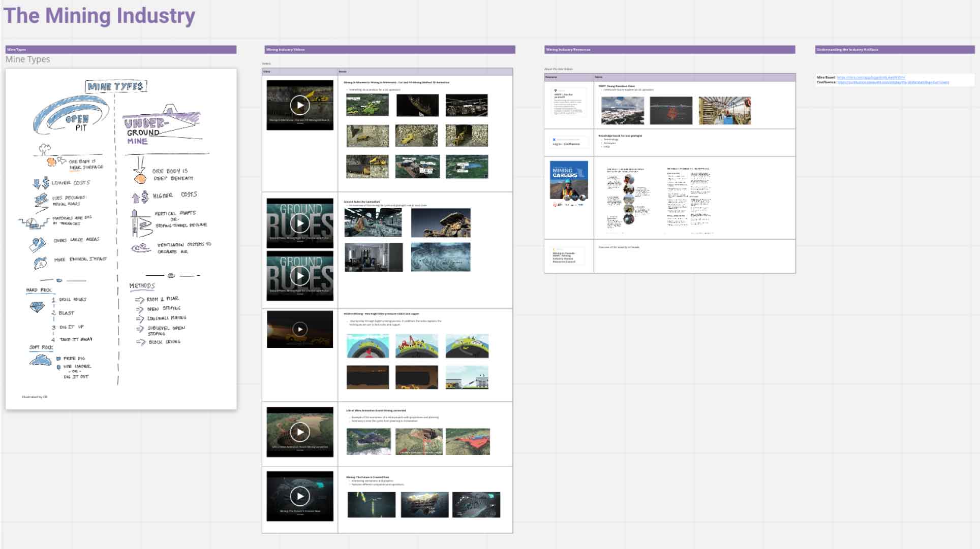Play the Mining in Minnesota cut and fill video
980x549 pixels.
pyautogui.click(x=300, y=105)
